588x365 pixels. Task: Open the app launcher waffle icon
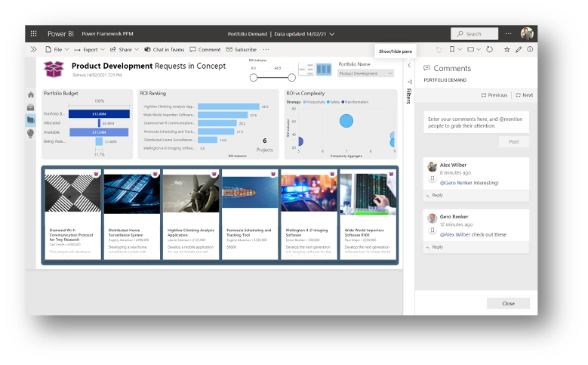[33, 34]
